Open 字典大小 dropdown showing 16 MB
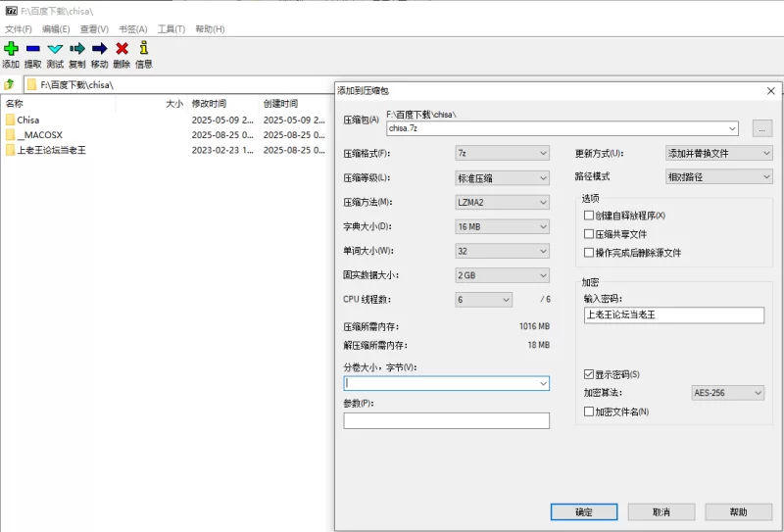The height and width of the screenshot is (532, 784). pyautogui.click(x=502, y=226)
